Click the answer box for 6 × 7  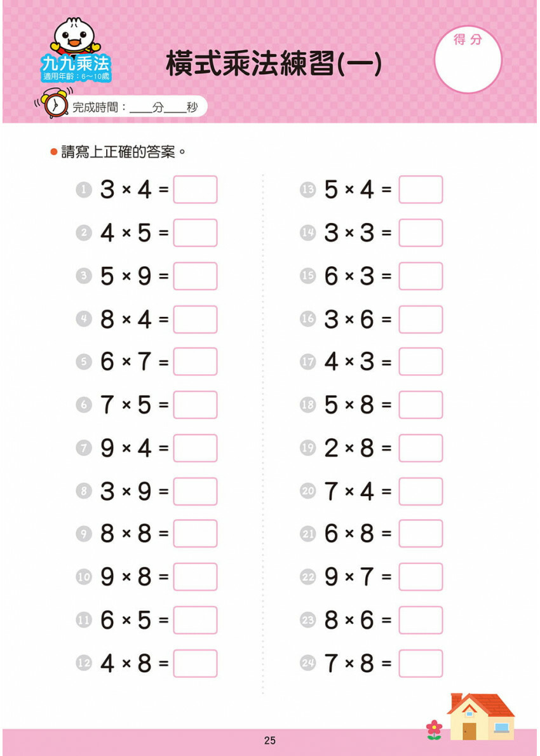[195, 361]
